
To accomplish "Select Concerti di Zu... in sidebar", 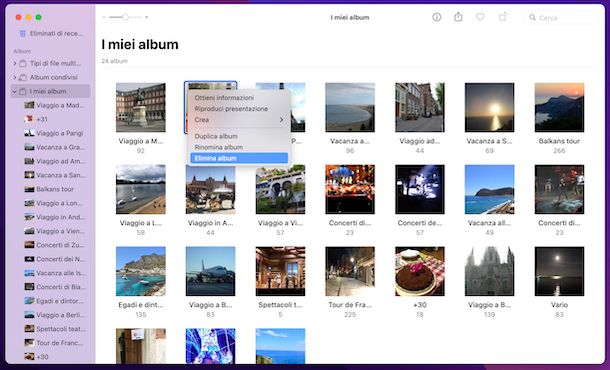I will (54, 245).
